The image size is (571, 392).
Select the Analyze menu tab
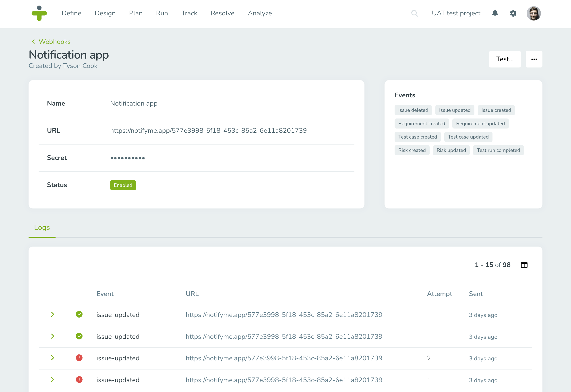259,13
